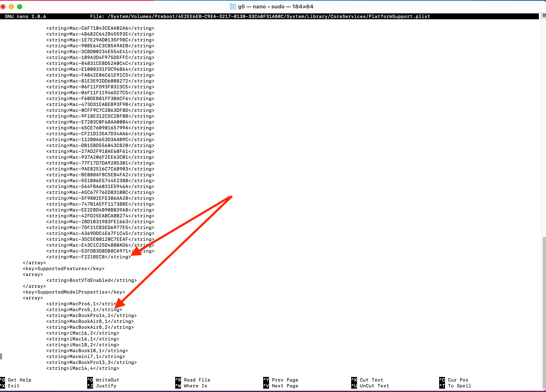The image size is (546, 392).
Task: Click the ^R Read File shortcut
Action: click(193, 380)
